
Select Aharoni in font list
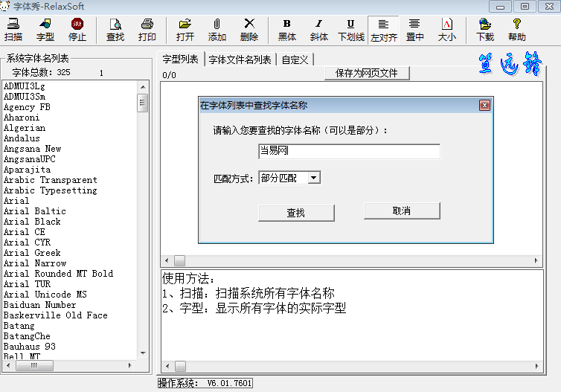(x=22, y=118)
